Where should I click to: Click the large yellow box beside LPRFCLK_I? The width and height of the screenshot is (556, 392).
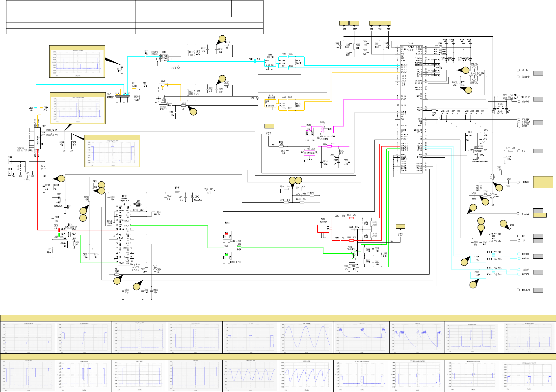(543, 182)
